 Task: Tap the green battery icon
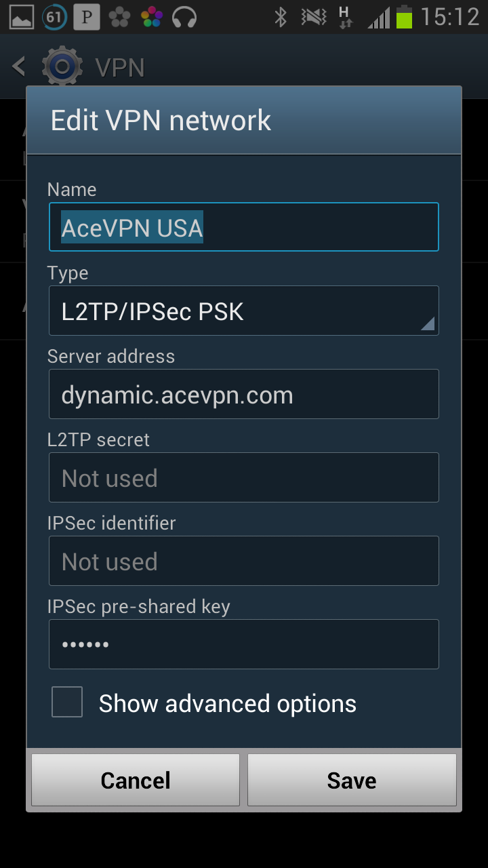pyautogui.click(x=405, y=17)
